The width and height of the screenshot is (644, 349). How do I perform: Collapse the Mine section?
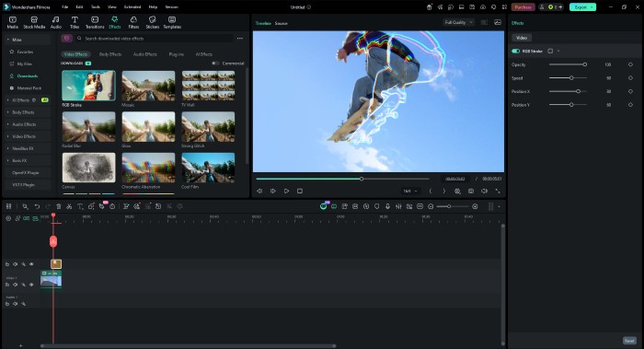(7, 40)
